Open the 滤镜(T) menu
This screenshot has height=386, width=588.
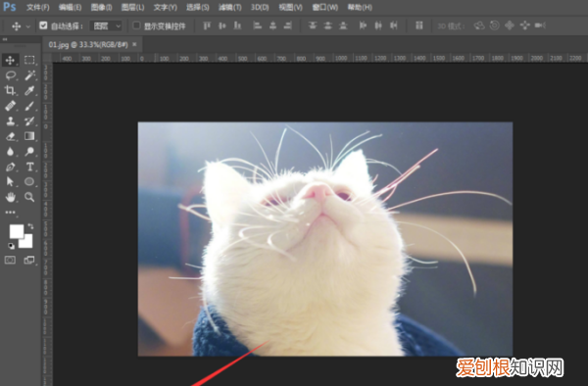click(x=230, y=7)
